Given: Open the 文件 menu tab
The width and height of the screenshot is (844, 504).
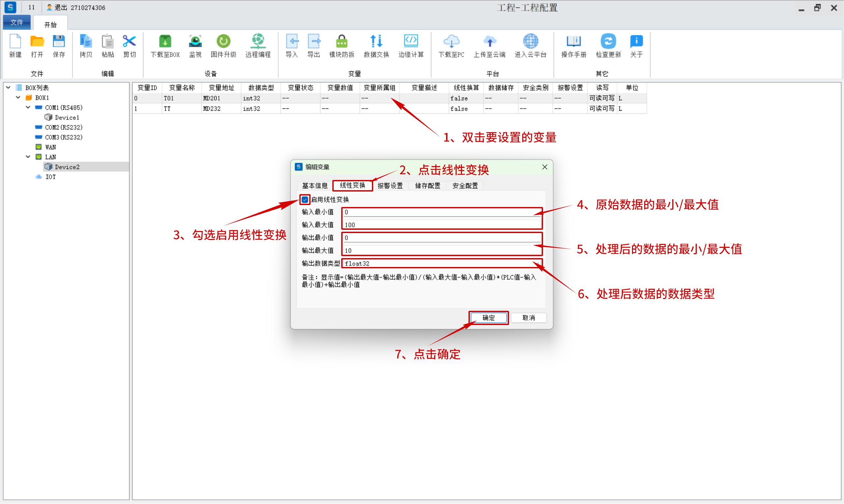Looking at the screenshot, I should click(x=16, y=22).
